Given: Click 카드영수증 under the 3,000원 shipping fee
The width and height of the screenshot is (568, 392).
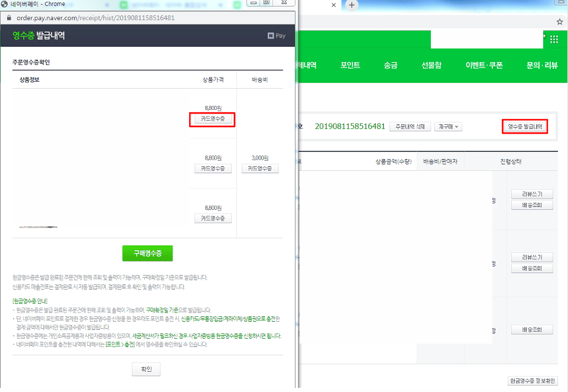Looking at the screenshot, I should pos(260,169).
